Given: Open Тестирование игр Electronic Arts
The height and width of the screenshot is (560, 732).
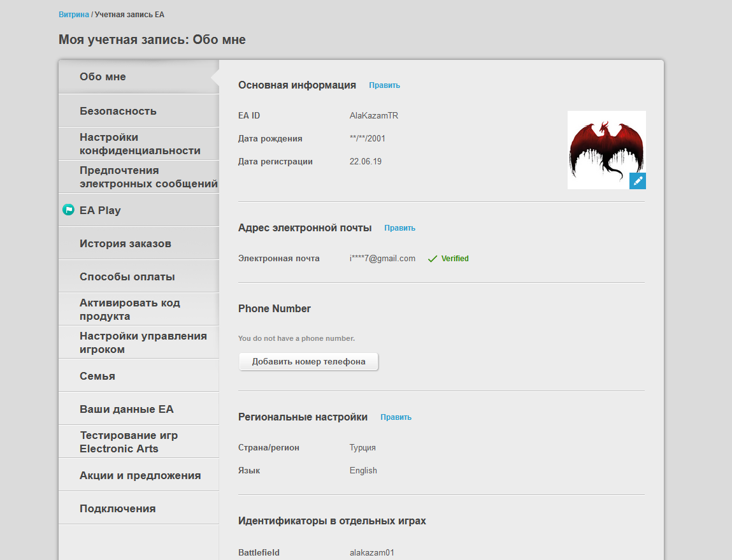Looking at the screenshot, I should pos(139,442).
